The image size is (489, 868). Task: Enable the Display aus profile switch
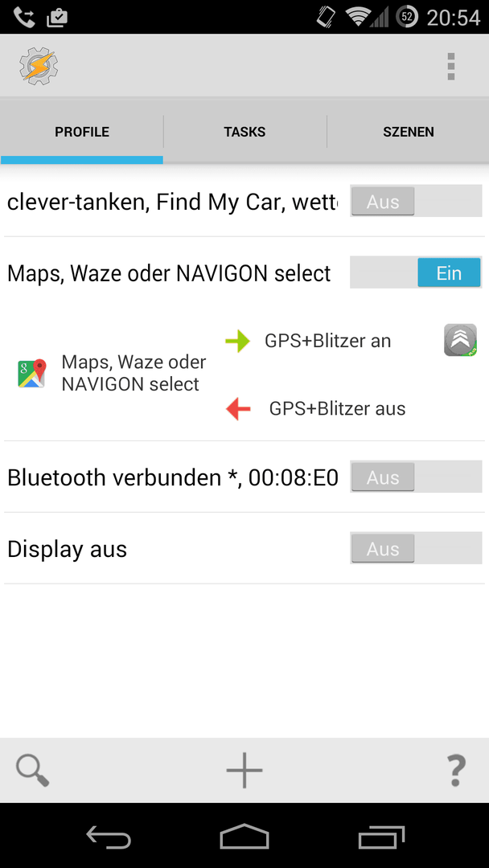(x=416, y=548)
